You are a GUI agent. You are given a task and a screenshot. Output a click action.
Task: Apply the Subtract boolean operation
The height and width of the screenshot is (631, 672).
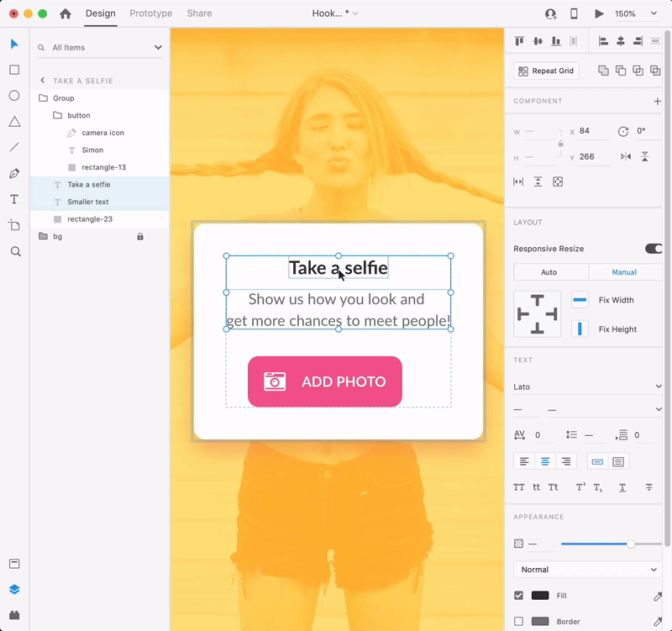point(621,71)
